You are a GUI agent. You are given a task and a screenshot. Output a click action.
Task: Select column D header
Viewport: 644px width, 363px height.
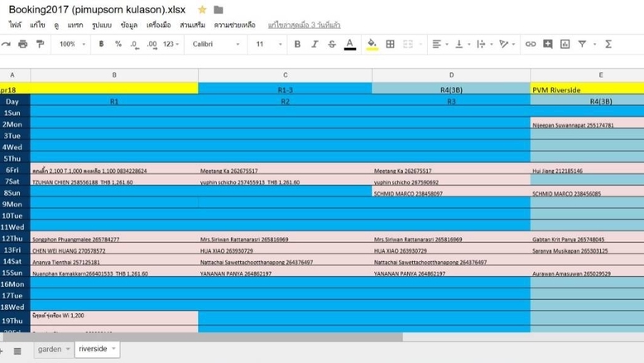(451, 75)
